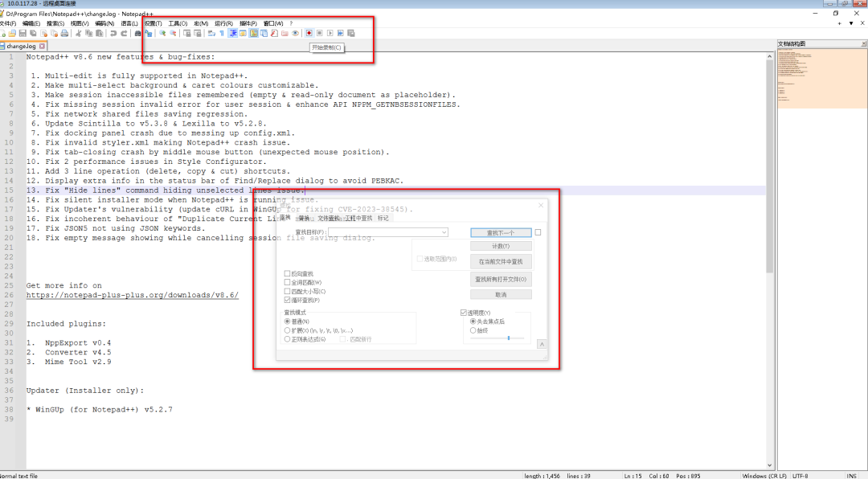This screenshot has height=479, width=868.
Task: Click the Start Recording macro icon
Action: point(309,33)
